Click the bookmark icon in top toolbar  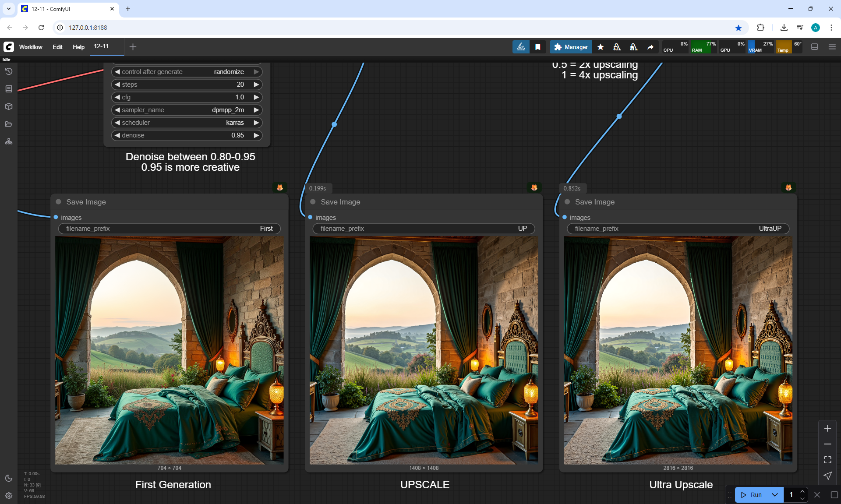[538, 47]
